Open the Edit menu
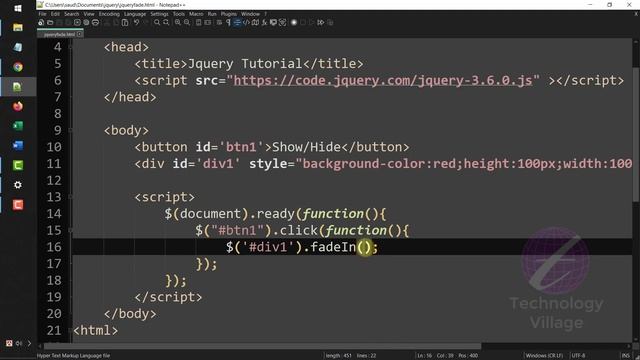This screenshot has height=360, width=640. coord(55,14)
